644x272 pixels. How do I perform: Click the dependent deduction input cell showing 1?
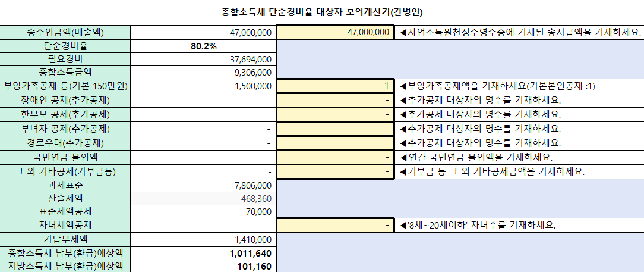pyautogui.click(x=335, y=86)
